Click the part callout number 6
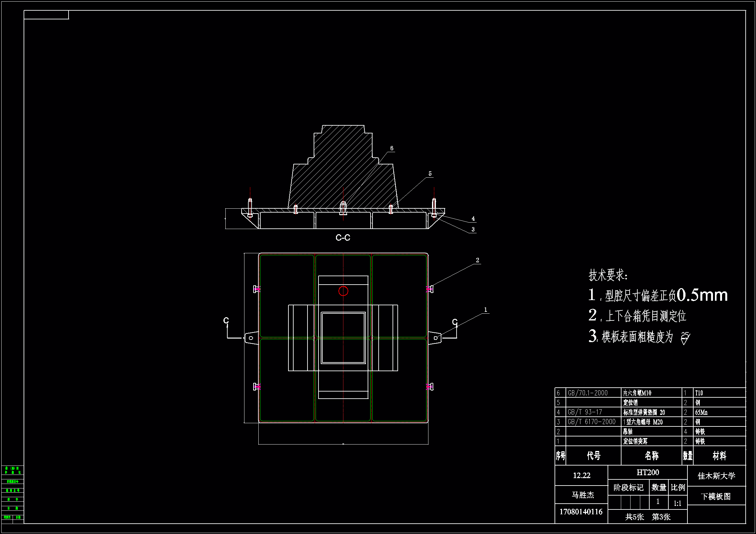 [392, 148]
